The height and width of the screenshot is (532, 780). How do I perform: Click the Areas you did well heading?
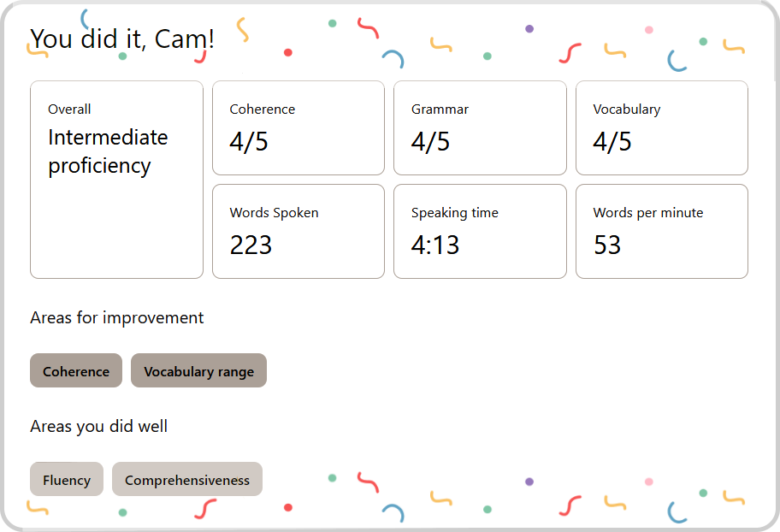pyautogui.click(x=99, y=426)
